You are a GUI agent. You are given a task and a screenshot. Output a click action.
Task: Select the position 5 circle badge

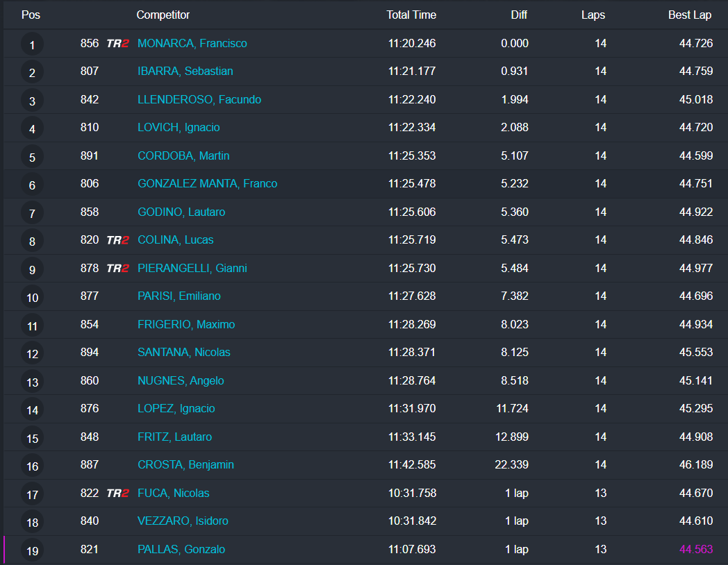click(x=32, y=158)
